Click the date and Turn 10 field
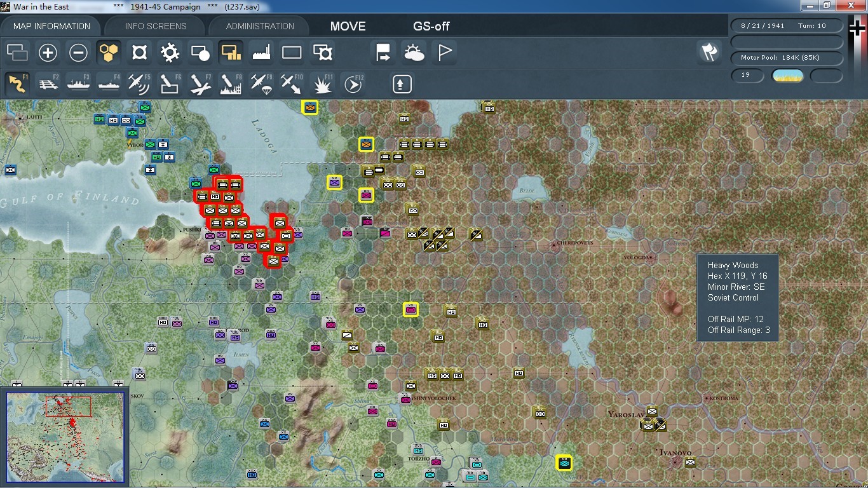The height and width of the screenshot is (488, 868). pos(787,26)
